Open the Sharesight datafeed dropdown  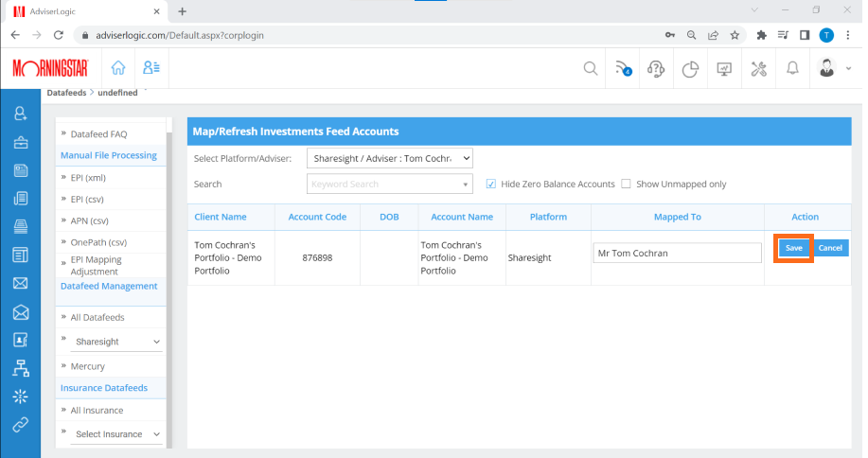pos(116,342)
